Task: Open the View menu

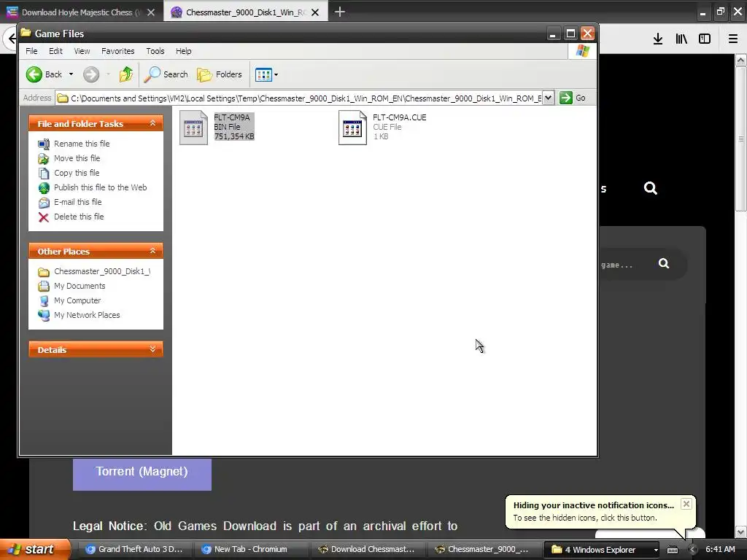Action: (82, 51)
